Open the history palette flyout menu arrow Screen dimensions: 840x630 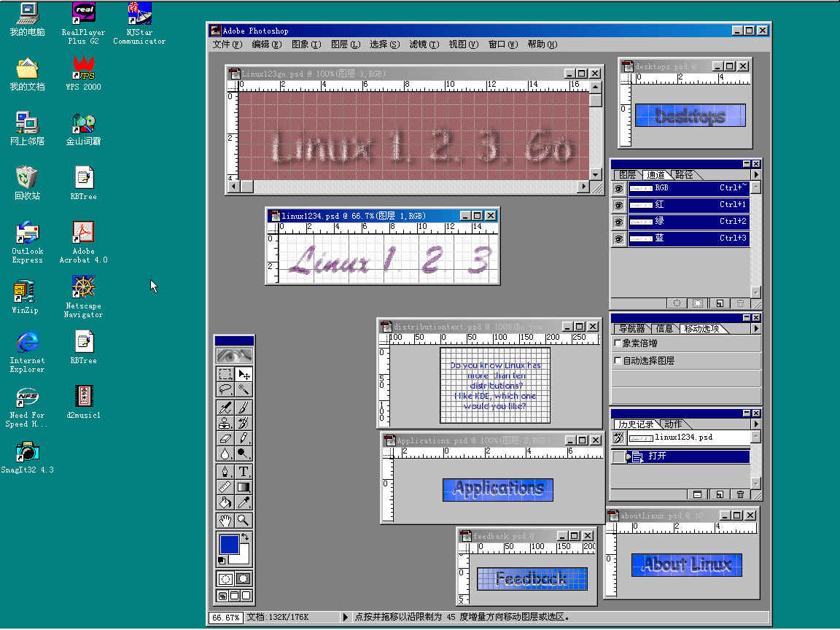pyautogui.click(x=755, y=424)
